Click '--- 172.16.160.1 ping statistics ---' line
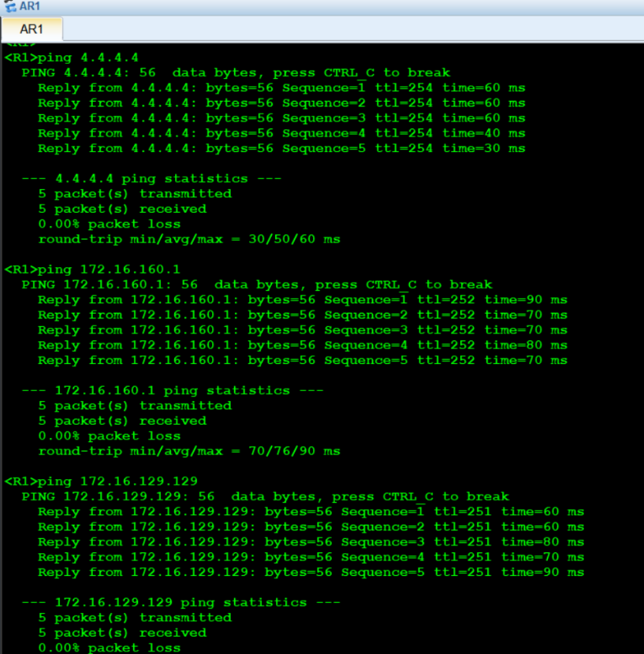 click(173, 390)
